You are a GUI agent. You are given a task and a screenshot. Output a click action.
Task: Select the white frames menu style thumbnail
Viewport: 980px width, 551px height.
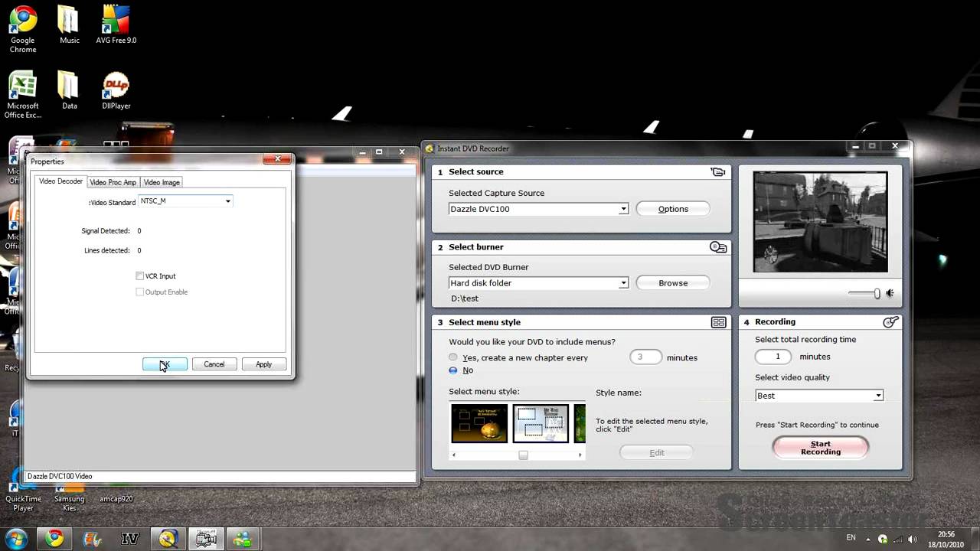coord(541,424)
